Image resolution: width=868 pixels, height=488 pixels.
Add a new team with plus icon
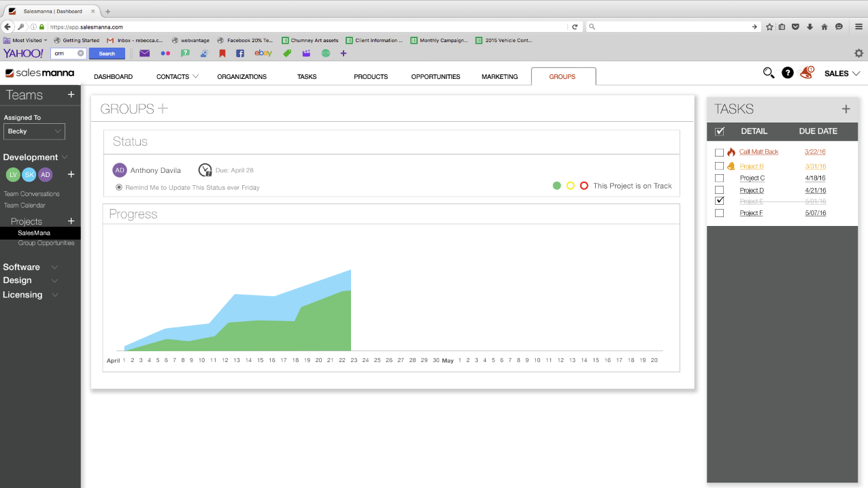(x=71, y=95)
